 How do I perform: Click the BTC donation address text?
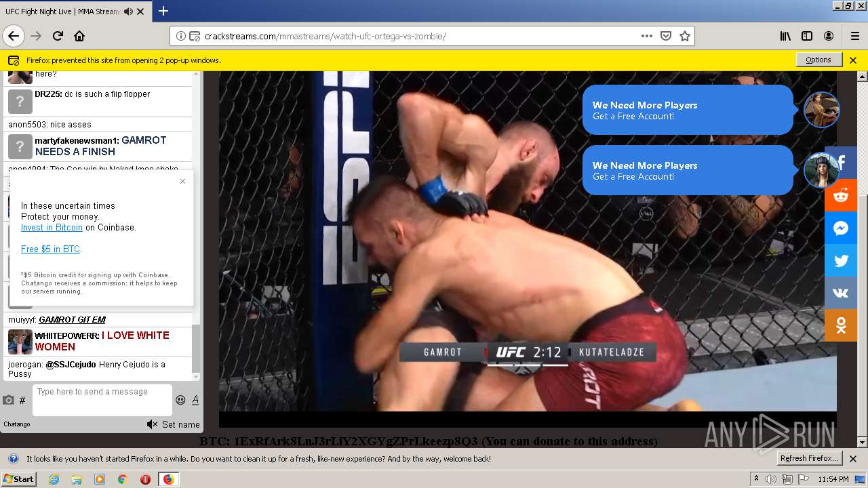click(355, 442)
